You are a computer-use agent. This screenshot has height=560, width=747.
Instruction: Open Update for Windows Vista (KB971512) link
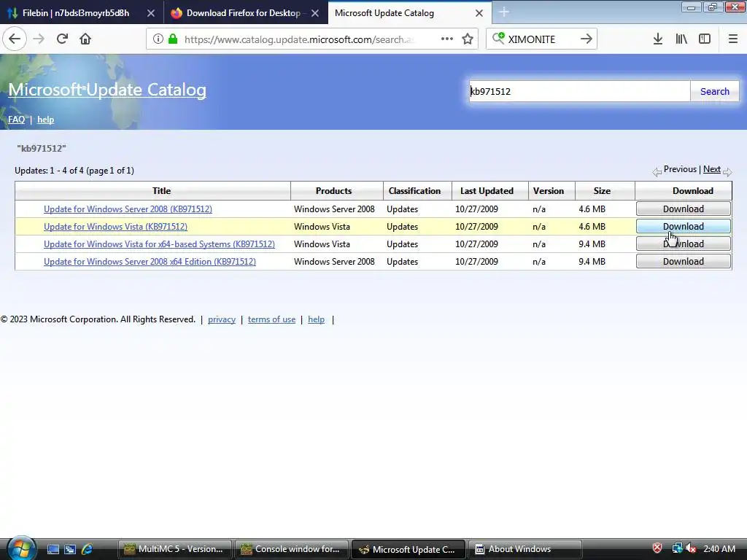(115, 227)
